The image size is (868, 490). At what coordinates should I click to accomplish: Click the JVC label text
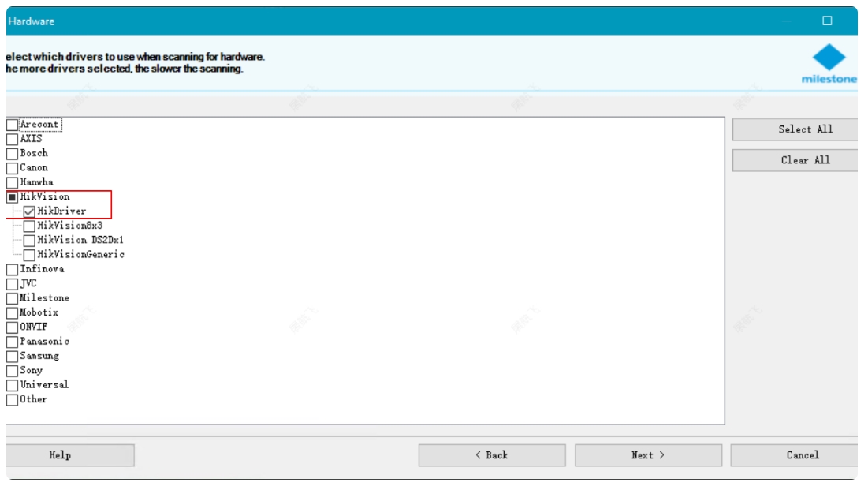28,283
